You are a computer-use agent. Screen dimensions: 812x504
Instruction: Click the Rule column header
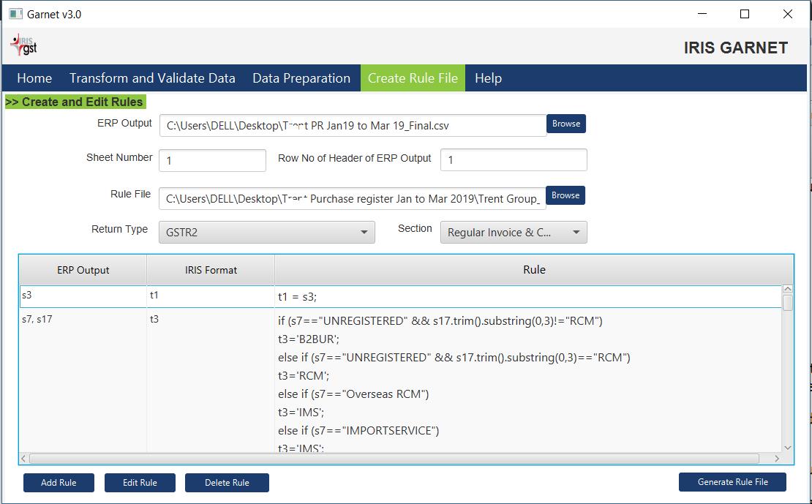pos(534,270)
